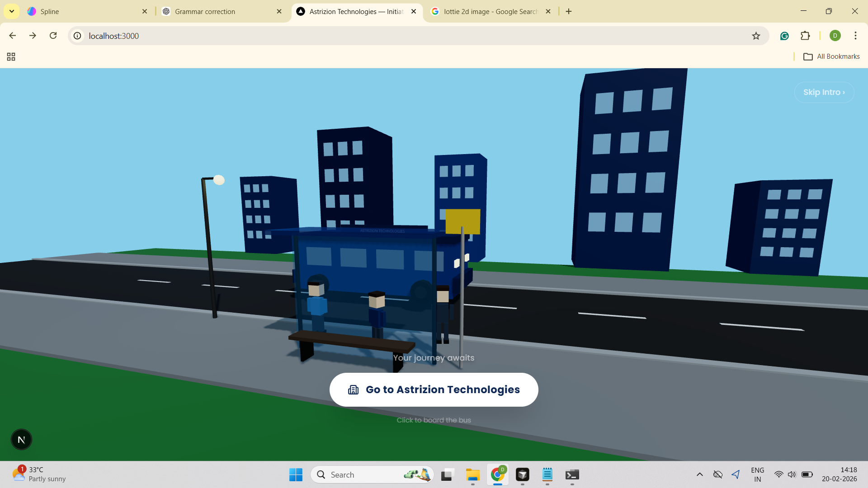Viewport: 868px width, 488px height.
Task: Open the Next.js dev tools indicator
Action: click(x=21, y=440)
